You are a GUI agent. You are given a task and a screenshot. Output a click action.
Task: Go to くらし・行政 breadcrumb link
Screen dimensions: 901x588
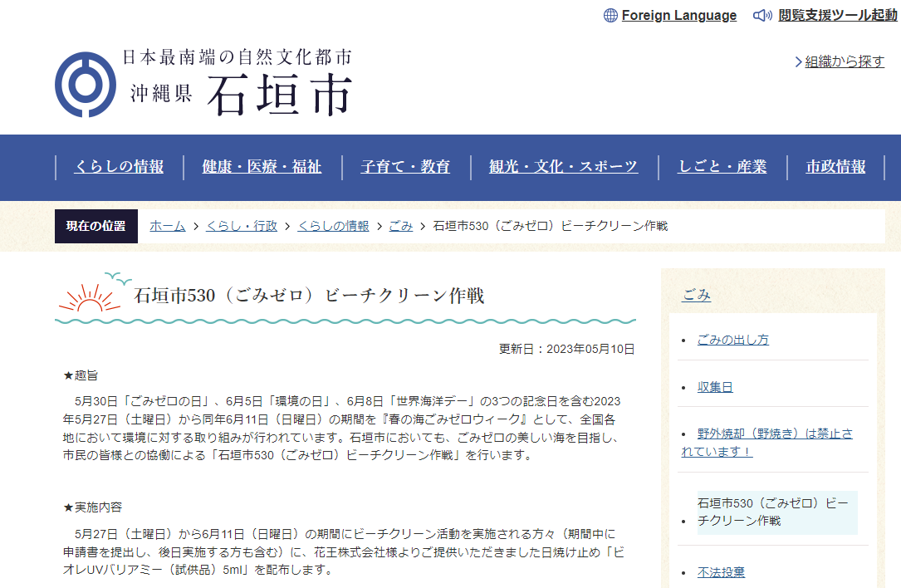pyautogui.click(x=241, y=226)
